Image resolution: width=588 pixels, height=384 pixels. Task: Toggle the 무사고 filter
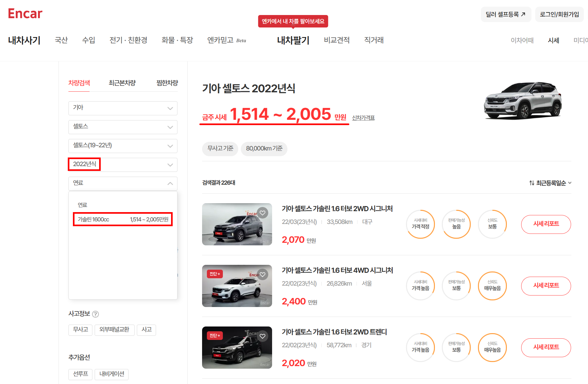coord(80,330)
